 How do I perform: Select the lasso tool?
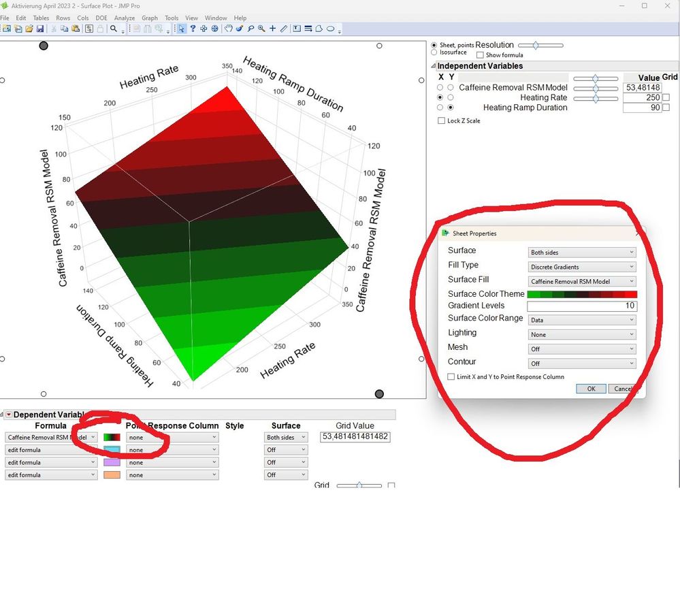click(250, 29)
